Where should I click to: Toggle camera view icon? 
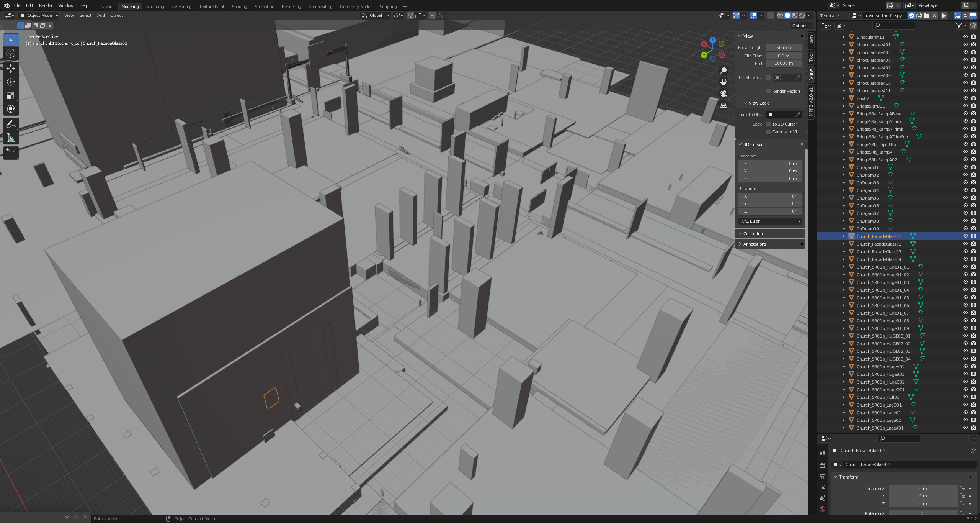click(x=724, y=93)
